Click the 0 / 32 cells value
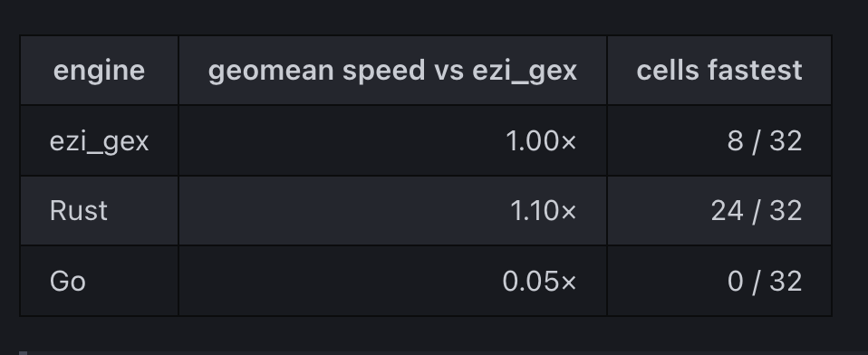The image size is (868, 355). click(765, 281)
